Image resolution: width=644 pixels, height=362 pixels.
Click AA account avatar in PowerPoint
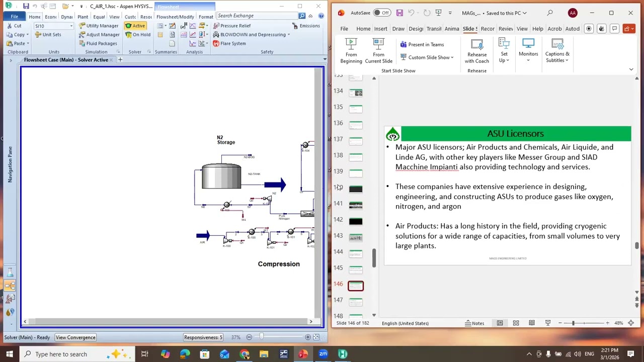573,13
